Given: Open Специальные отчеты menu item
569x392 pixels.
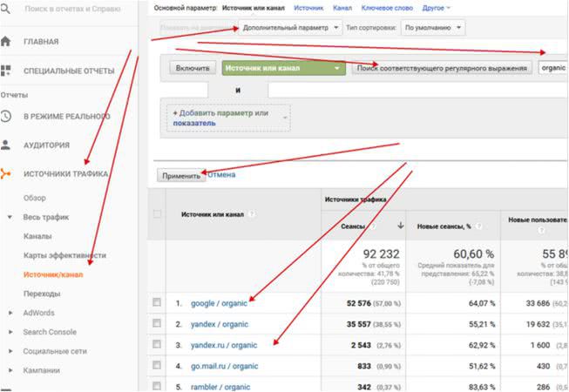Looking at the screenshot, I should pyautogui.click(x=69, y=71).
